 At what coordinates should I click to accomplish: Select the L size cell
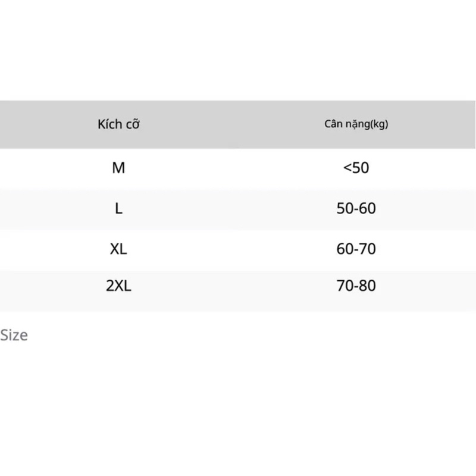[x=118, y=209]
